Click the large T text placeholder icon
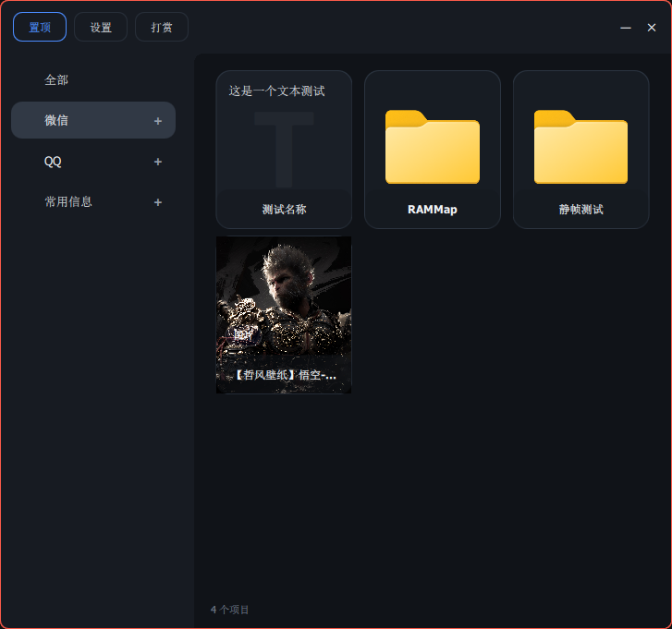The image size is (672, 629). click(284, 148)
